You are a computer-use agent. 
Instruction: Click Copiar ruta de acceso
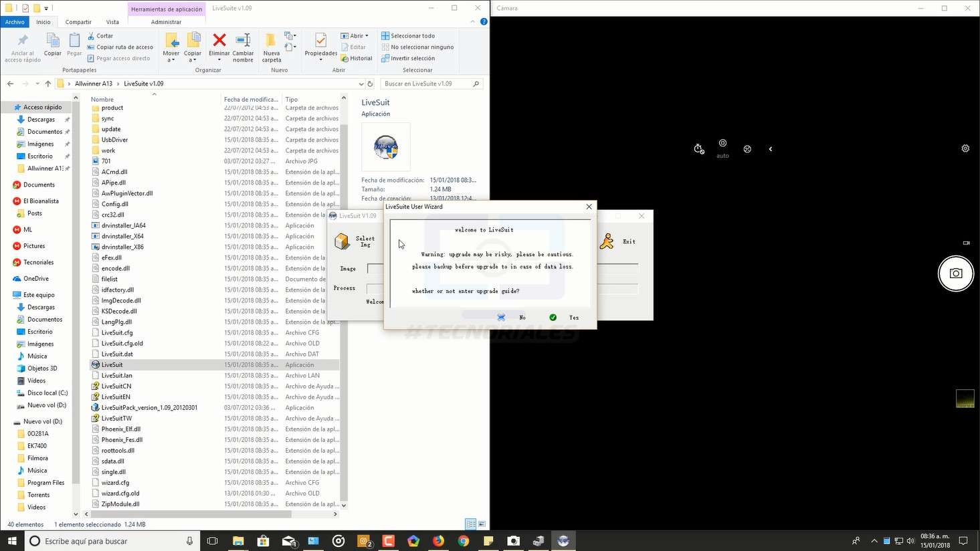pos(120,47)
